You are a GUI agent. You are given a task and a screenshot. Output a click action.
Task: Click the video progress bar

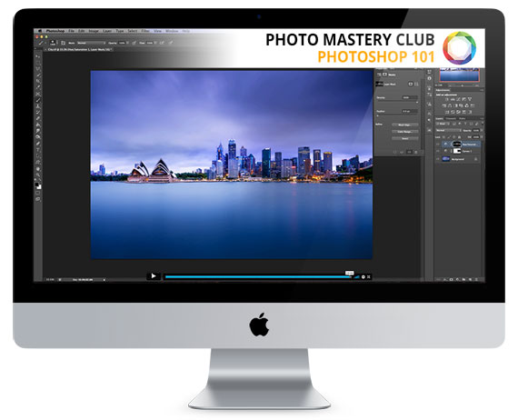click(x=258, y=277)
